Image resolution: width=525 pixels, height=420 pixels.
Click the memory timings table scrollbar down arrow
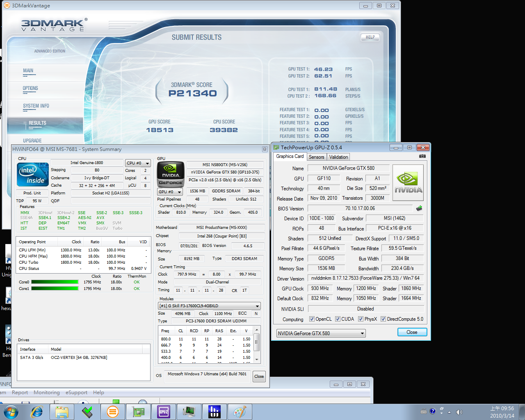click(257, 360)
